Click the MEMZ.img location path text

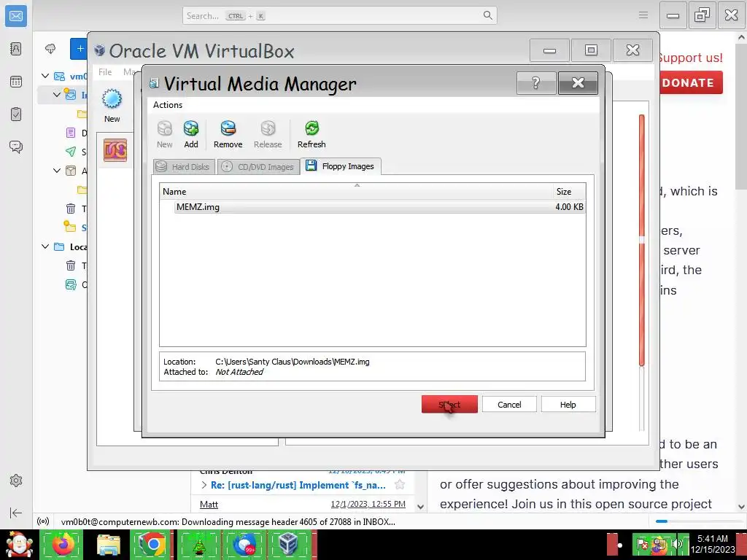[292, 362]
